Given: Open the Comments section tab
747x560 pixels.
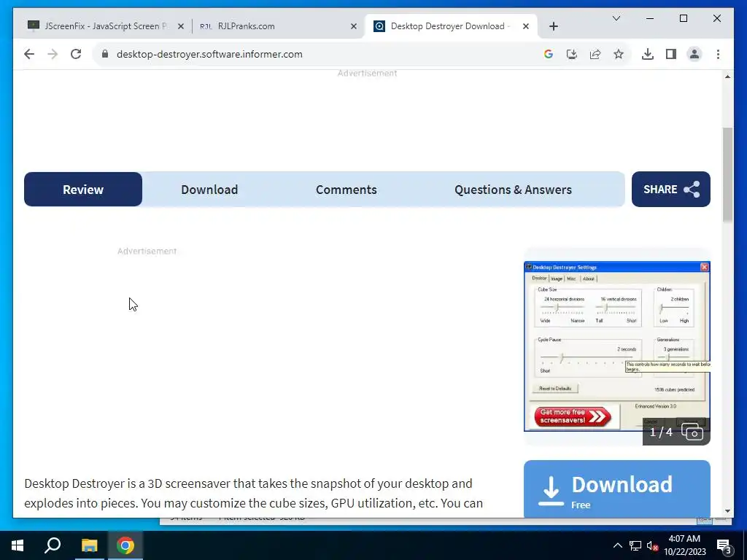Looking at the screenshot, I should tap(347, 190).
